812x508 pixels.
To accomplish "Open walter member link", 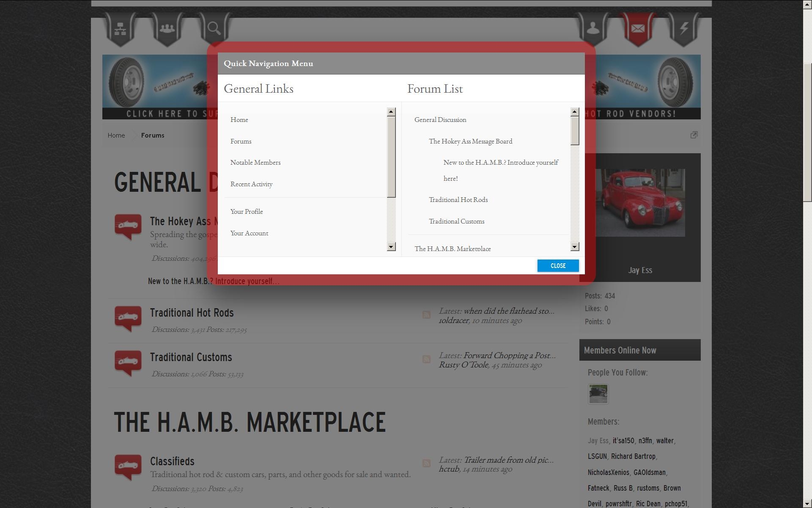I will click(x=665, y=441).
